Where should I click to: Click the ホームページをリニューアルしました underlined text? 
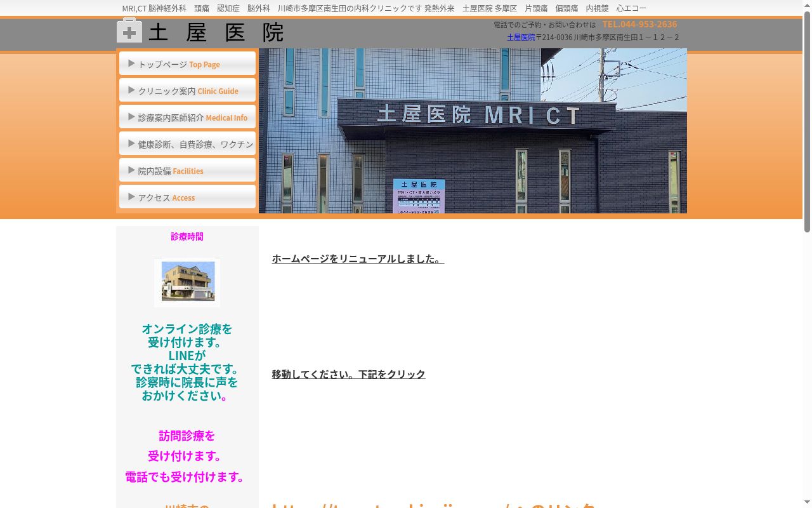coord(358,258)
